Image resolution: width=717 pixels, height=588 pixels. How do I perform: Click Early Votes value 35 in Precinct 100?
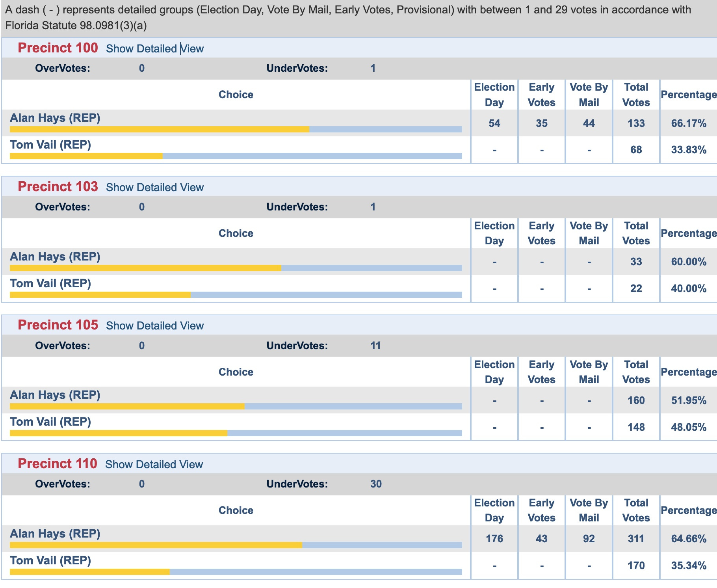coord(542,123)
